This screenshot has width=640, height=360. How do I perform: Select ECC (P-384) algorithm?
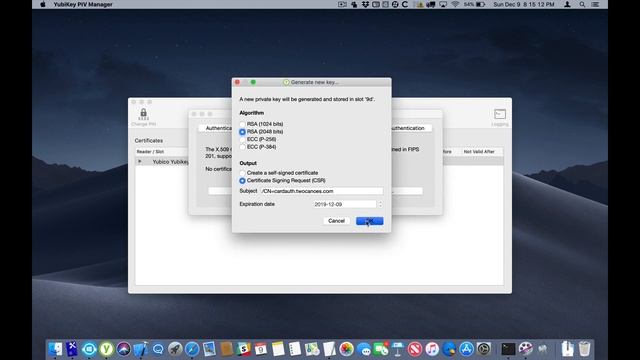pyautogui.click(x=242, y=147)
